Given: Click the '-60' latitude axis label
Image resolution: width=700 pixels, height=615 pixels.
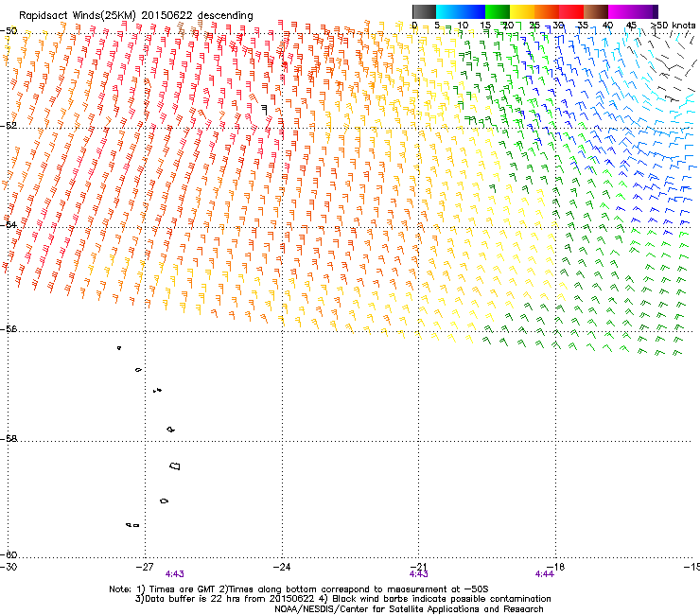Looking at the screenshot, I should [9, 554].
